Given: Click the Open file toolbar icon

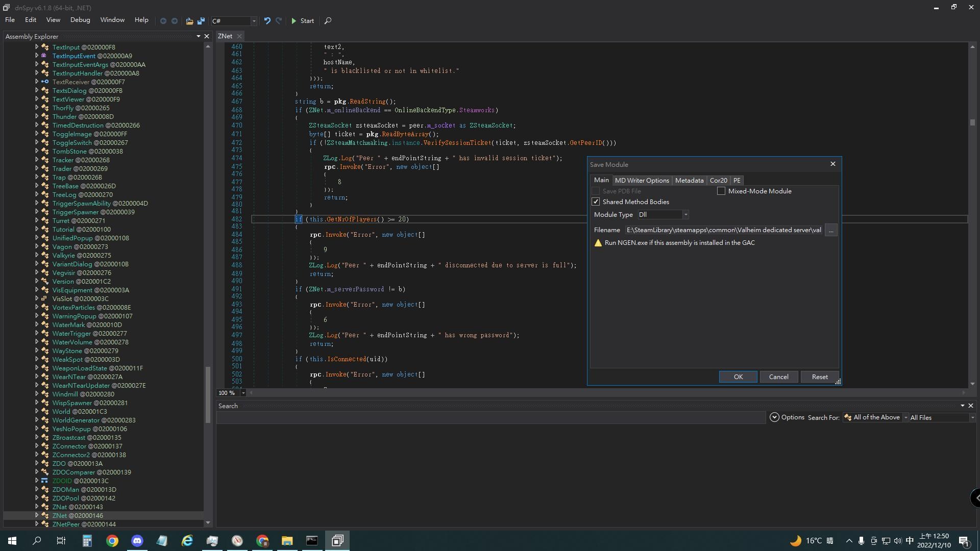Looking at the screenshot, I should pos(189,21).
